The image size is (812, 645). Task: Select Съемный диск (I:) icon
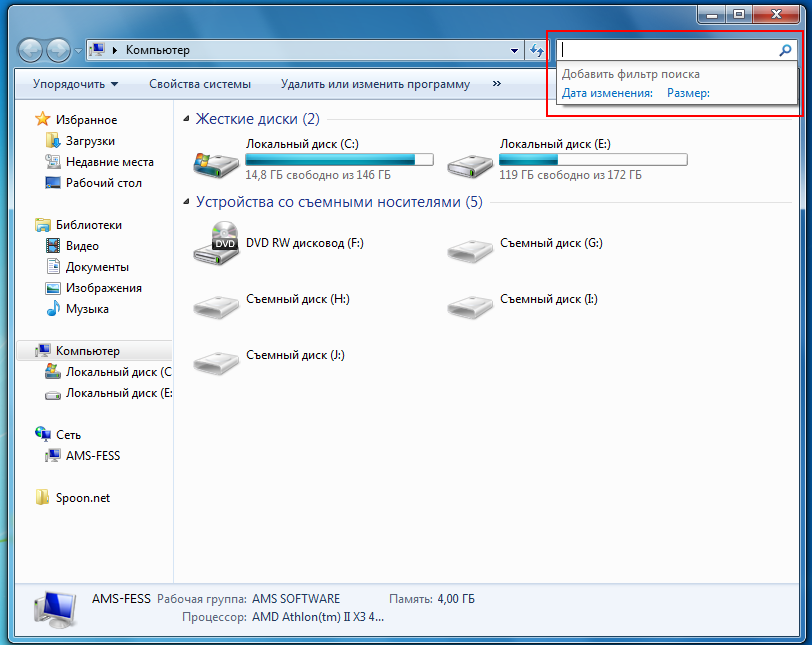pyautogui.click(x=470, y=306)
